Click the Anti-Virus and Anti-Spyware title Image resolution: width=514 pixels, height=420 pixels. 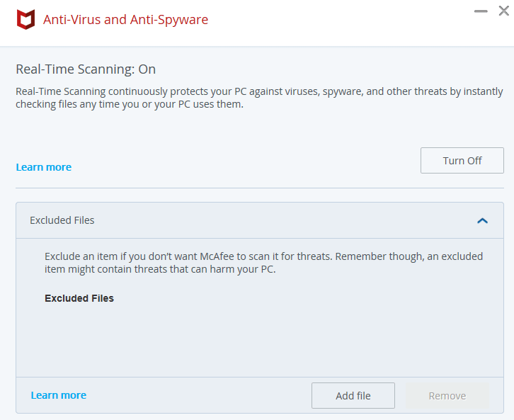tap(125, 20)
